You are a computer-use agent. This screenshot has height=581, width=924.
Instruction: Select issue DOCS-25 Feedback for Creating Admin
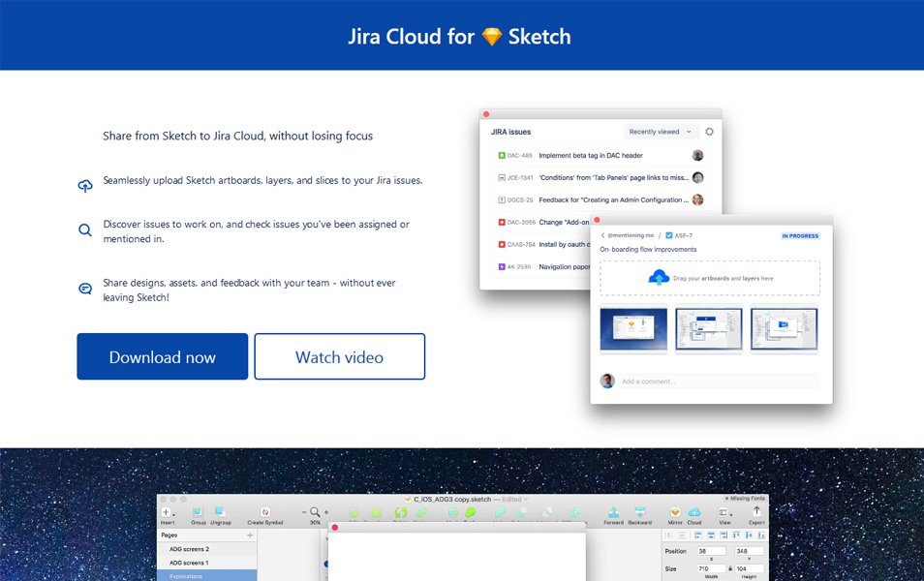pos(600,199)
